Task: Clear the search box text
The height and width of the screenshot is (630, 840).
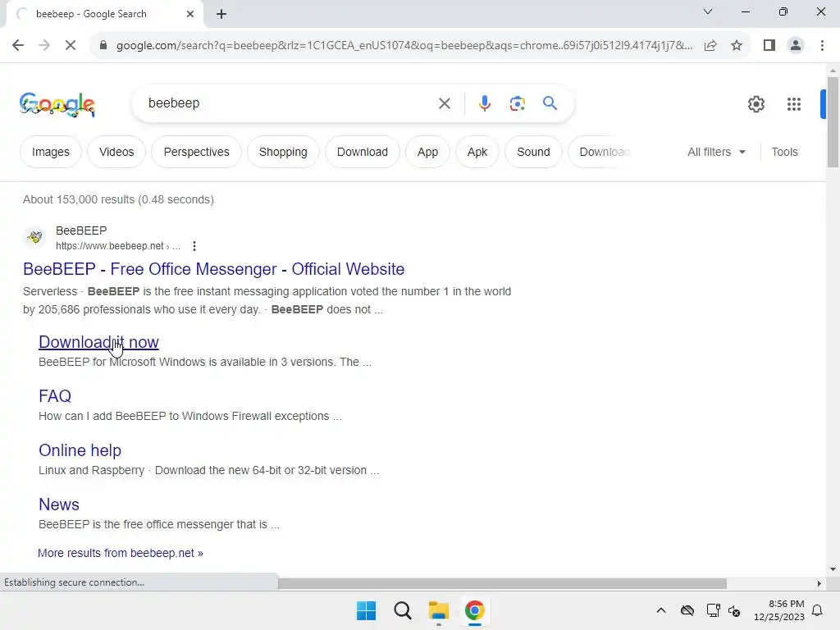Action: [x=444, y=103]
